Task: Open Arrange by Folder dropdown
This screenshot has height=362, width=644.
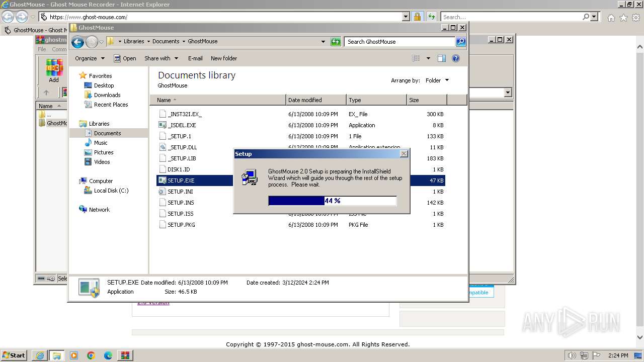Action: (437, 80)
